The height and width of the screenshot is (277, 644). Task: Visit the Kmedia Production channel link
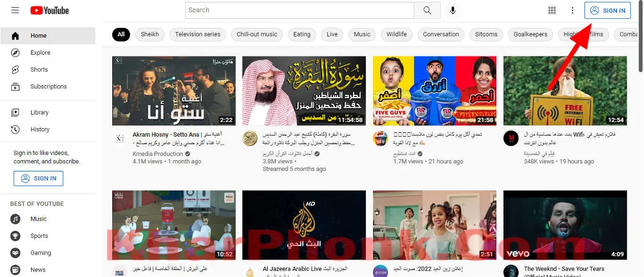(158, 154)
